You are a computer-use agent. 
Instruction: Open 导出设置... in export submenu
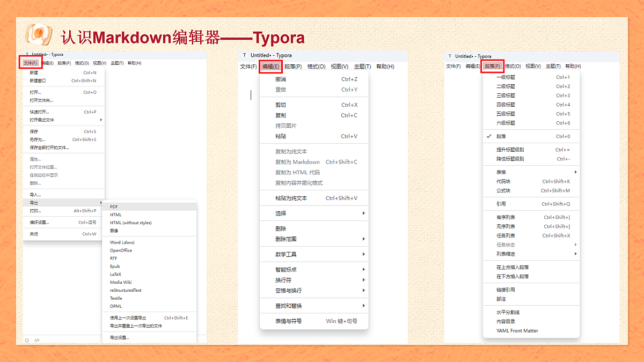(150, 337)
